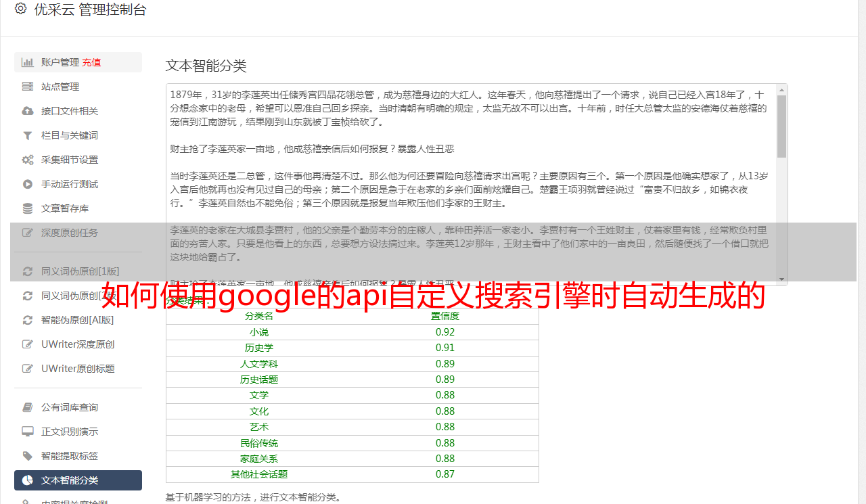Open the 智能伪原创[AI版] menu item
This screenshot has height=504, width=866.
[77, 320]
